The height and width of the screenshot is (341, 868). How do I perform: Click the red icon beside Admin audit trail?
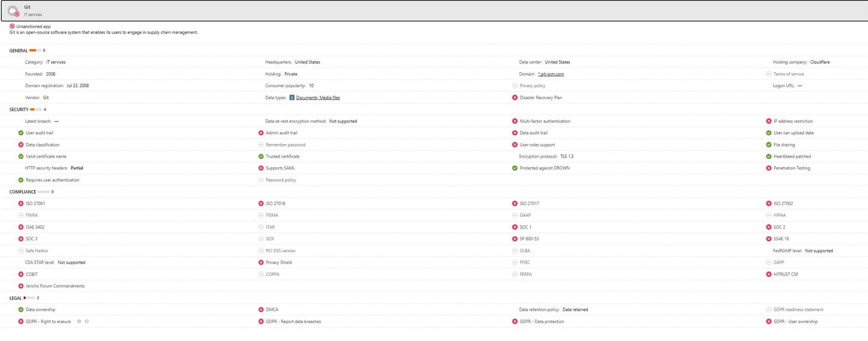tap(261, 133)
